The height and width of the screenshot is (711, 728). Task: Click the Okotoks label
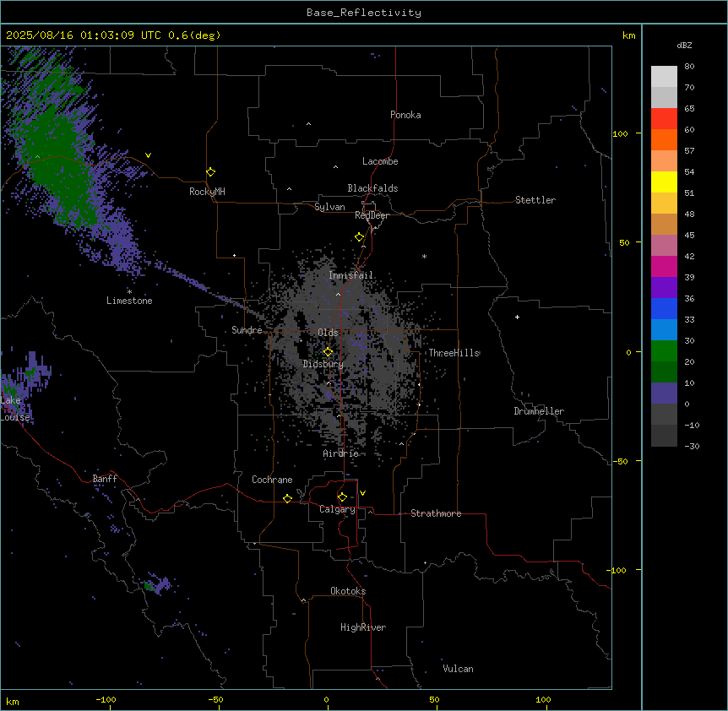tap(348, 591)
